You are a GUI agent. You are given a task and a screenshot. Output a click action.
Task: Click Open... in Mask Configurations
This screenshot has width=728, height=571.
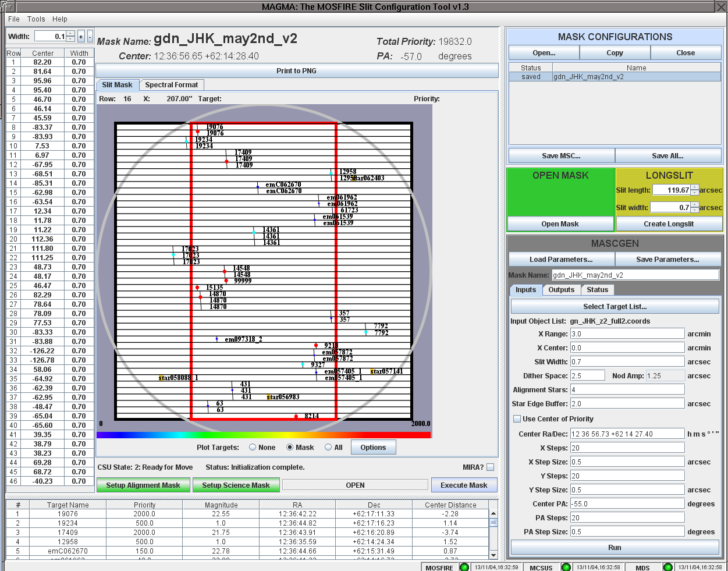point(544,53)
